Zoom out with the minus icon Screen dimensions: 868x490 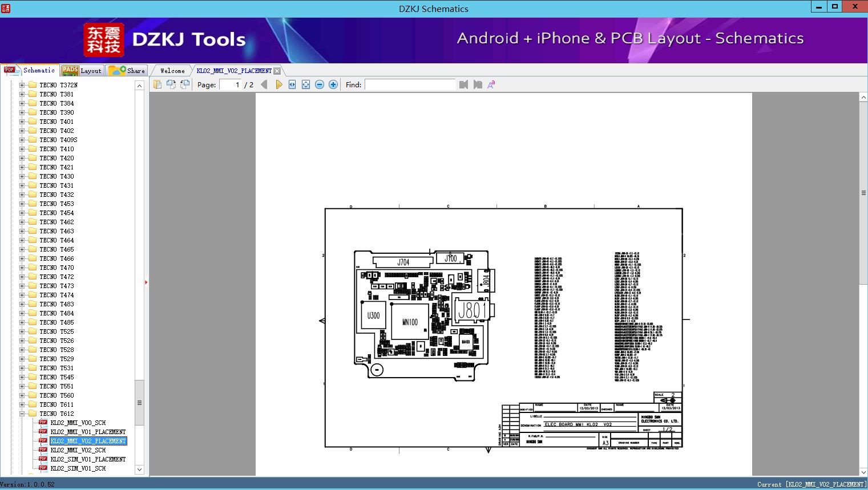[320, 84]
